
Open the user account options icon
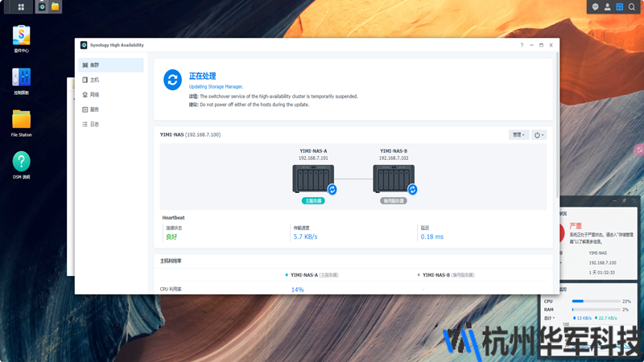point(608,7)
